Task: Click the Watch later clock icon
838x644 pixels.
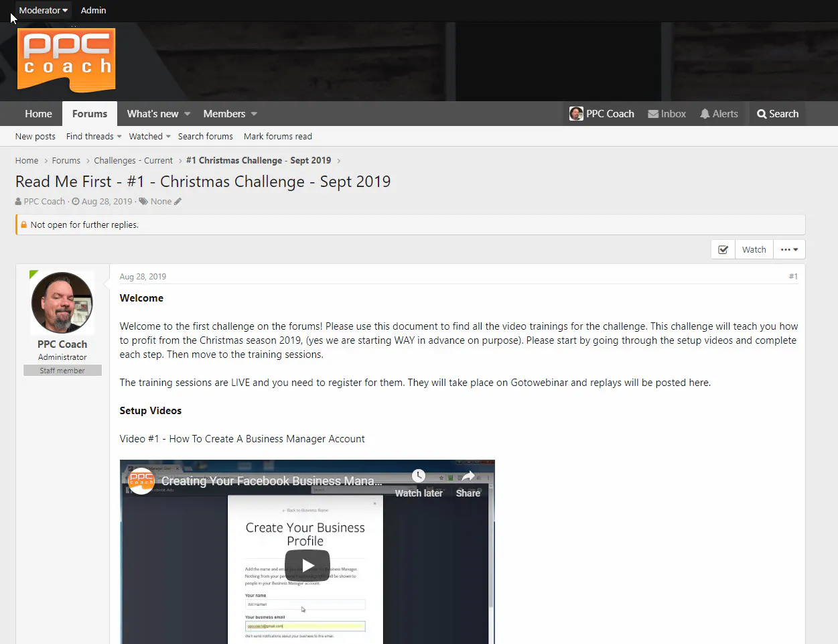Action: point(419,476)
